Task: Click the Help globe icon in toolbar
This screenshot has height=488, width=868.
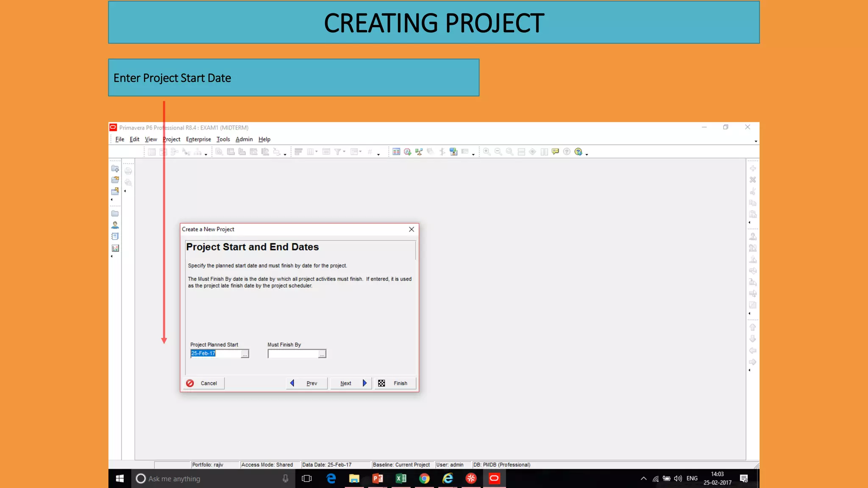Action: [x=578, y=152]
